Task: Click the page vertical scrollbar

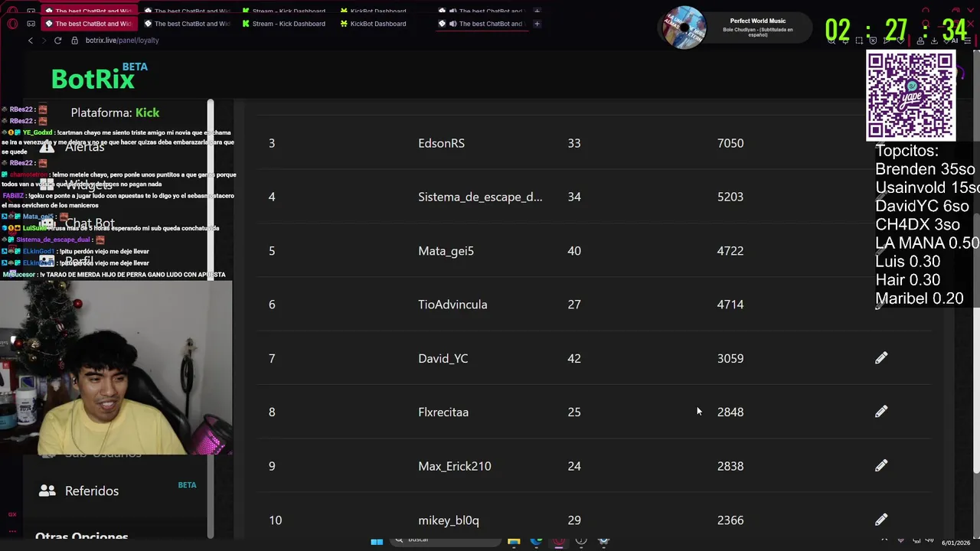Action: [975, 344]
